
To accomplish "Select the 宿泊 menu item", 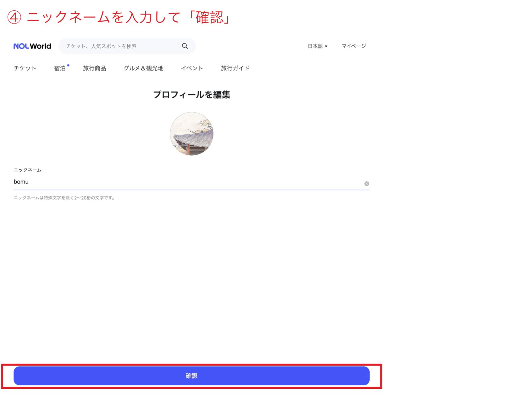I will (x=60, y=68).
